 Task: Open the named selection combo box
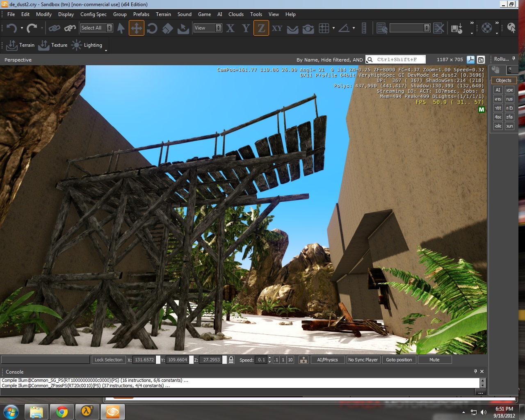[410, 28]
